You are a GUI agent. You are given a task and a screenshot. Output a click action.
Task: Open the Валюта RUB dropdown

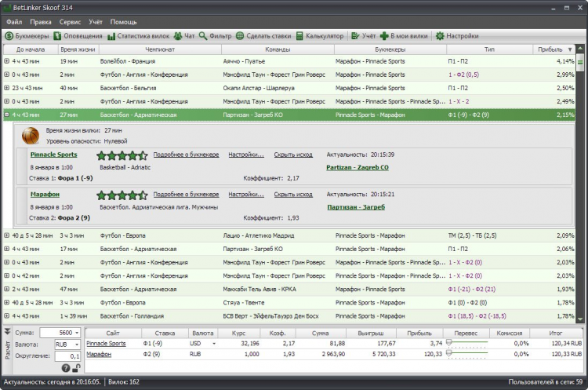tap(77, 344)
